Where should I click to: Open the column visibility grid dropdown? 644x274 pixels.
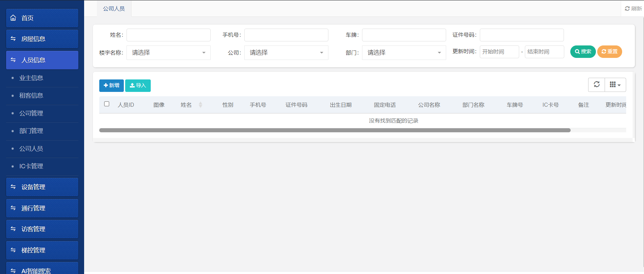click(615, 84)
